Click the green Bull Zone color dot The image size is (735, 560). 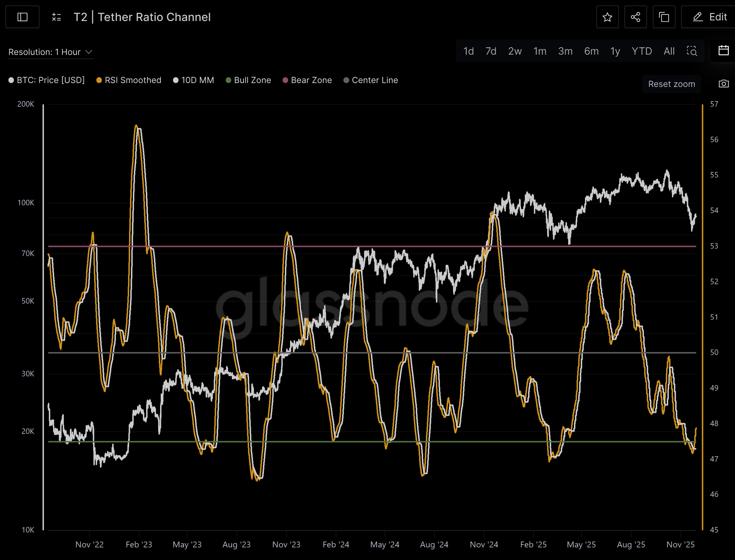pos(228,80)
